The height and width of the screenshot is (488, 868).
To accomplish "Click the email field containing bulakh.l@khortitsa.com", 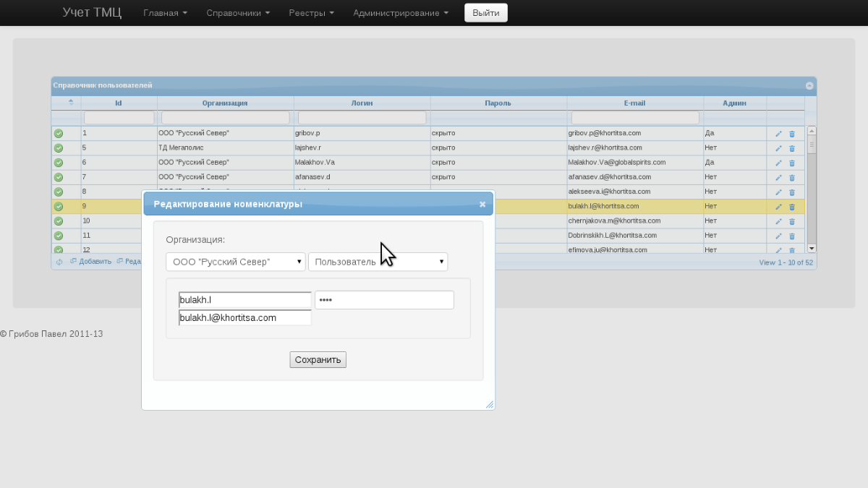I will (x=244, y=317).
